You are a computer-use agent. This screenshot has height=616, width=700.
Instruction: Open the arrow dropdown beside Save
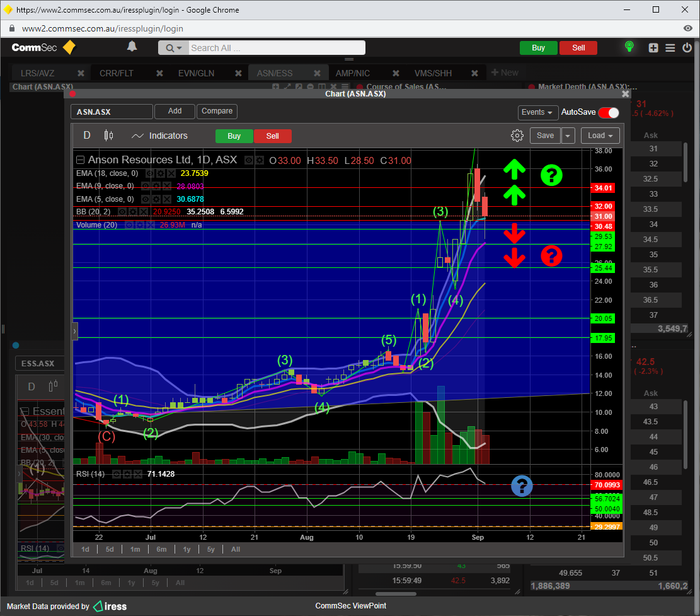point(568,136)
